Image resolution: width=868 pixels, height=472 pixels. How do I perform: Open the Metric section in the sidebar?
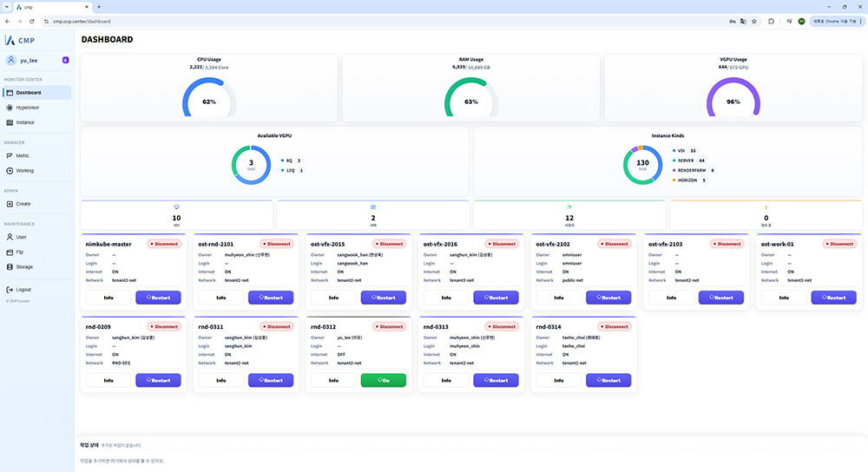point(10,155)
